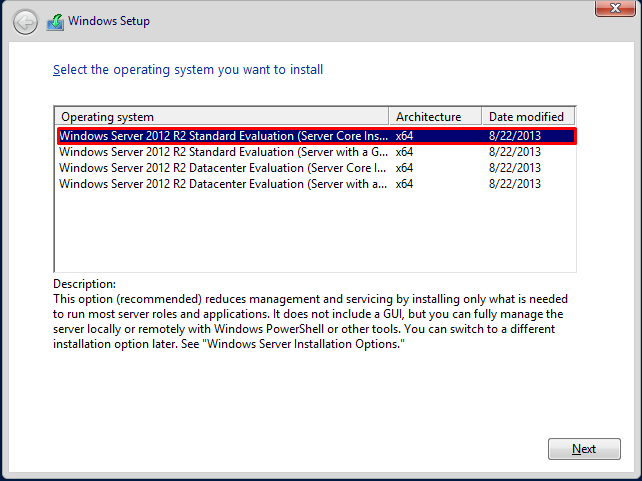The width and height of the screenshot is (642, 481).
Task: Select Standard Evaluation Server with a GUI row
Action: [x=317, y=152]
